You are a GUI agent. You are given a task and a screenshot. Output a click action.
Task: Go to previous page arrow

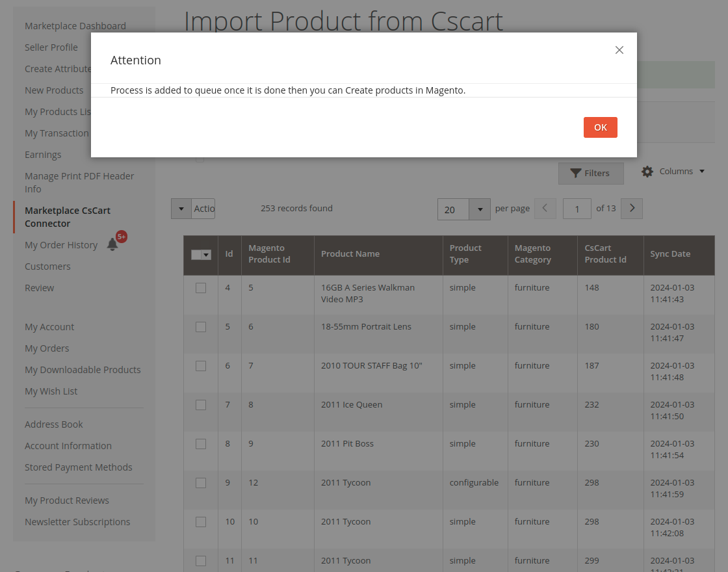click(x=545, y=209)
